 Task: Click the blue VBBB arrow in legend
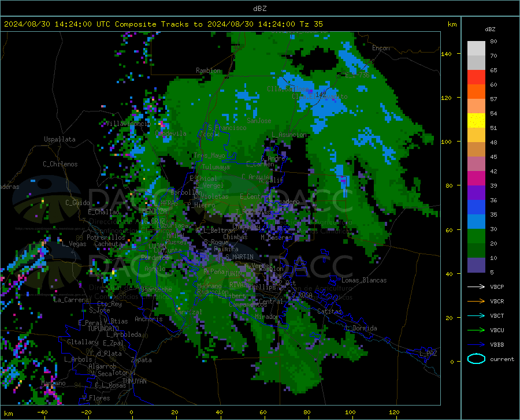[x=476, y=345]
